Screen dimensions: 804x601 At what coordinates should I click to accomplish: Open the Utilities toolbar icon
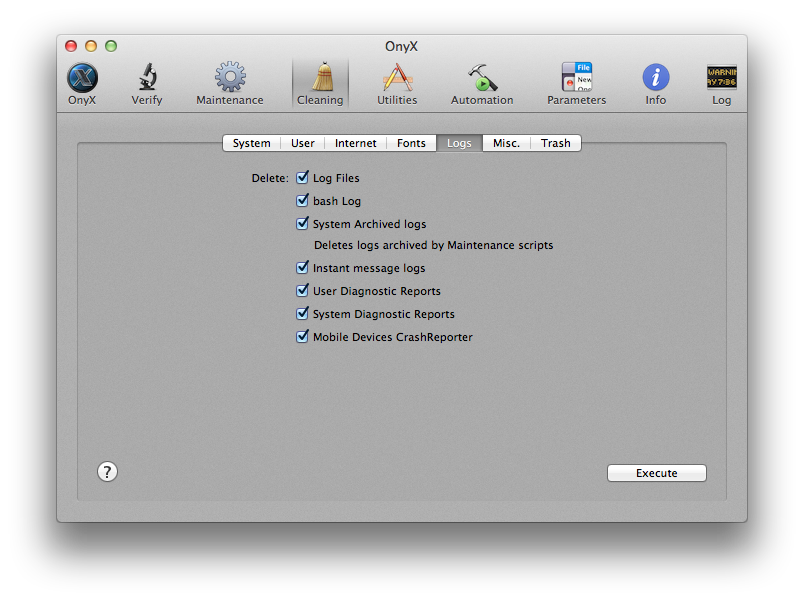(x=397, y=78)
